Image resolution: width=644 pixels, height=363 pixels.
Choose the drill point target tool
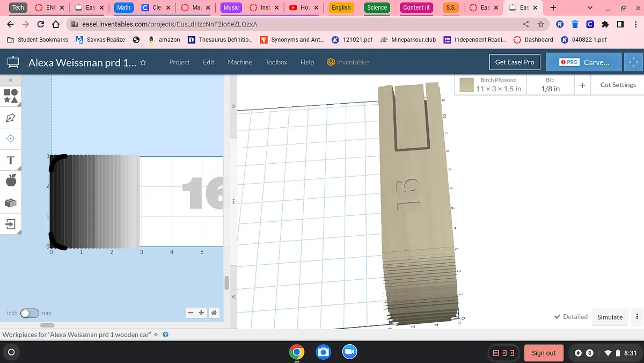click(11, 139)
